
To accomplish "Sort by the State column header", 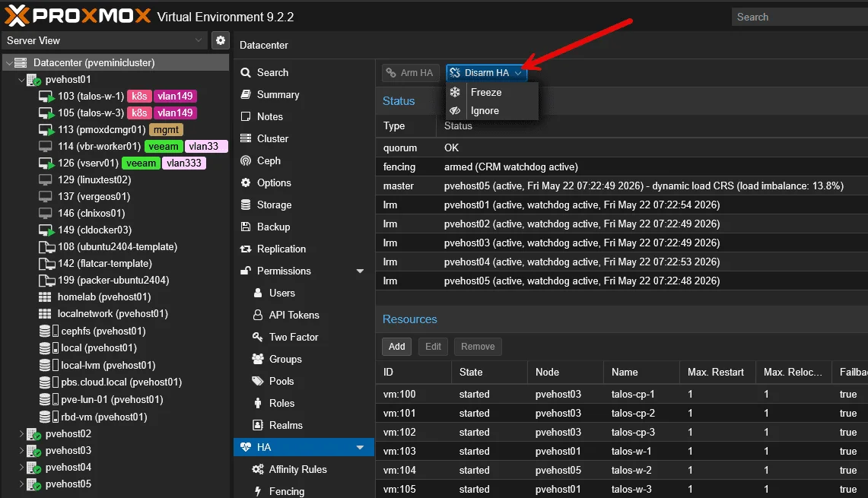I will click(x=489, y=373).
